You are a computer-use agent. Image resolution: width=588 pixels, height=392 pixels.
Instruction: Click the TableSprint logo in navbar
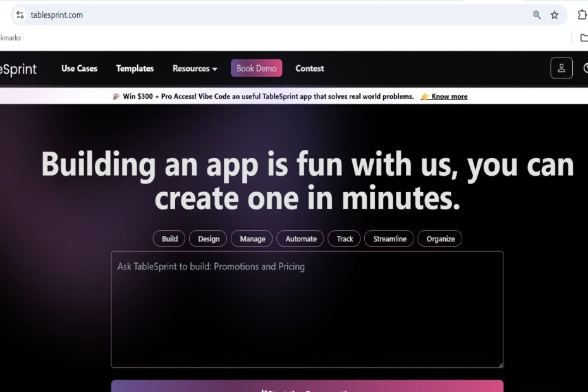(x=18, y=69)
